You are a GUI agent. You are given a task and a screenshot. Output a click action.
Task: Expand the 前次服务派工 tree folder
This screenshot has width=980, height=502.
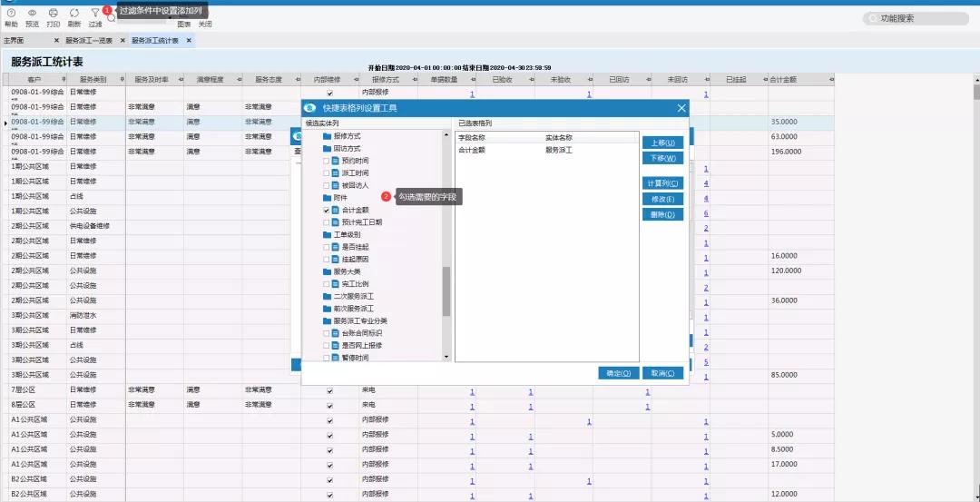pos(348,309)
